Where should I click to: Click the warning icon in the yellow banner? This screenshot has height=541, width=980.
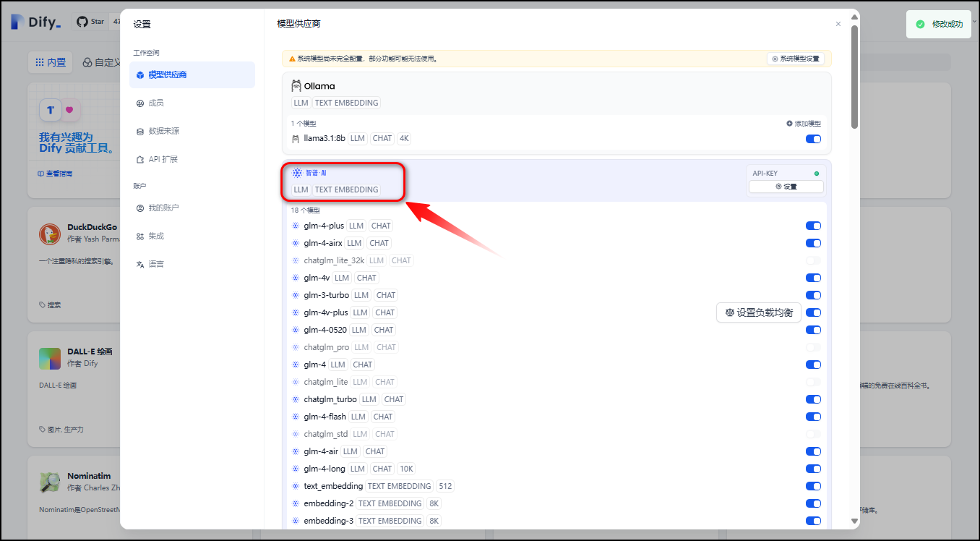point(292,59)
